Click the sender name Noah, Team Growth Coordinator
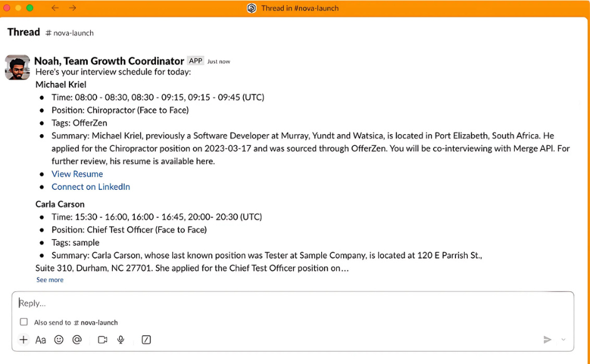 point(109,61)
